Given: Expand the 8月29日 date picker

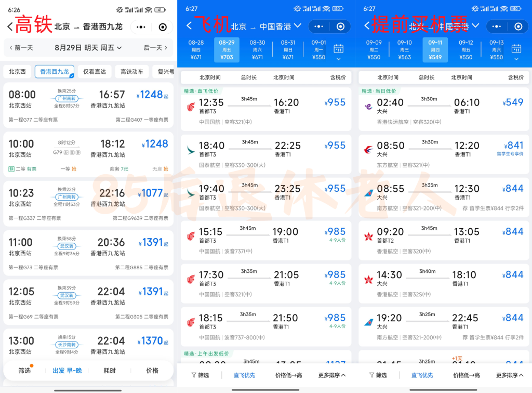Looking at the screenshot, I should [88, 48].
